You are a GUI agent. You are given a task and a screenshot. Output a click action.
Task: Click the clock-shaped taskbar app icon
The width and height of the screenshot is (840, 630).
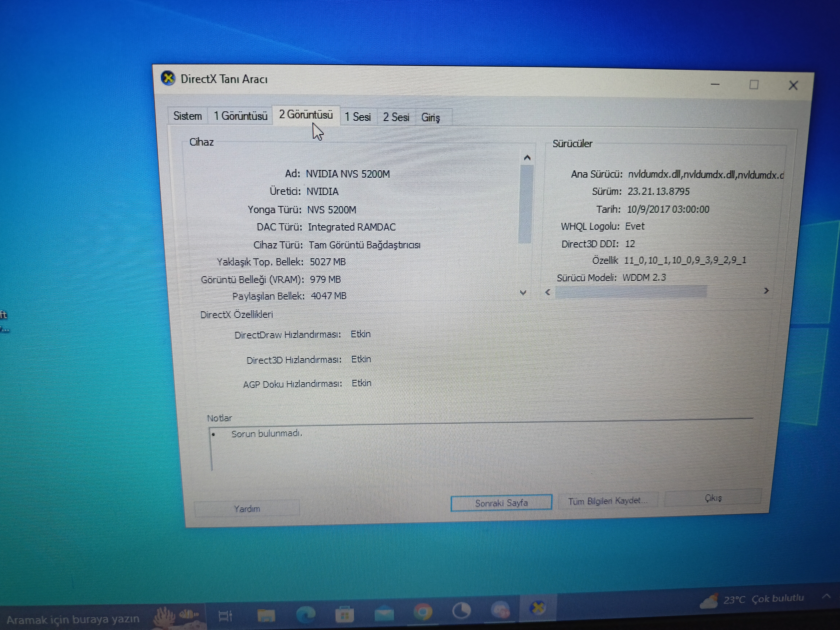click(x=461, y=611)
